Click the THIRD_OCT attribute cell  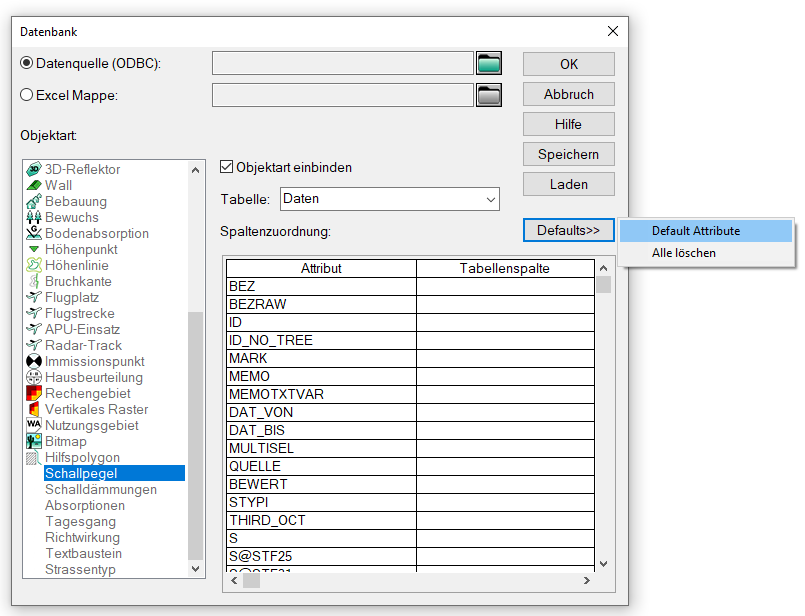click(x=321, y=520)
